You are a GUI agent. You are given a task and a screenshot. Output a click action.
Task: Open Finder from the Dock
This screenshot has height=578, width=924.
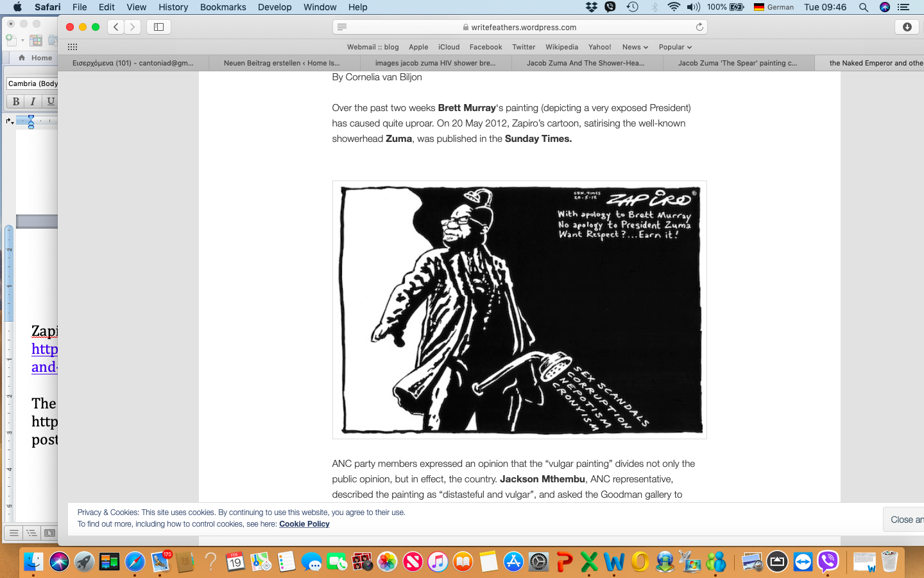33,562
